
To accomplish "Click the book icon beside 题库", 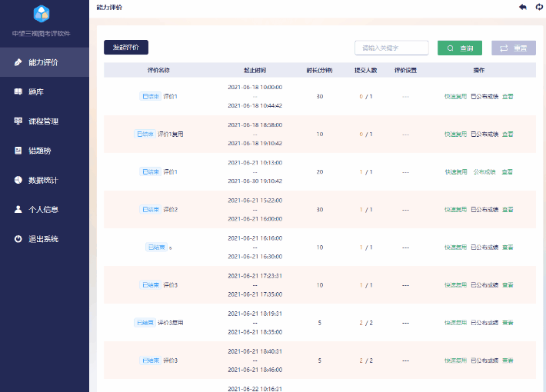I will coord(18,91).
